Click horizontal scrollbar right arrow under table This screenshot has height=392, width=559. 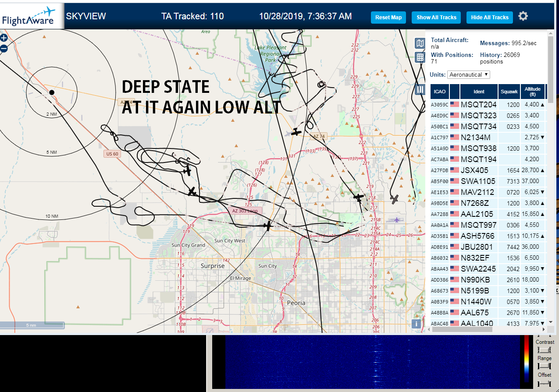click(544, 329)
